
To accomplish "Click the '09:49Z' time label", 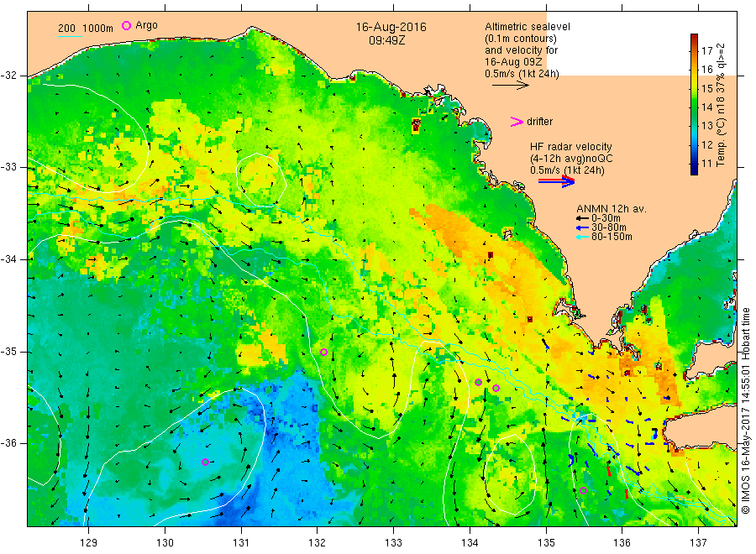I will tap(386, 40).
